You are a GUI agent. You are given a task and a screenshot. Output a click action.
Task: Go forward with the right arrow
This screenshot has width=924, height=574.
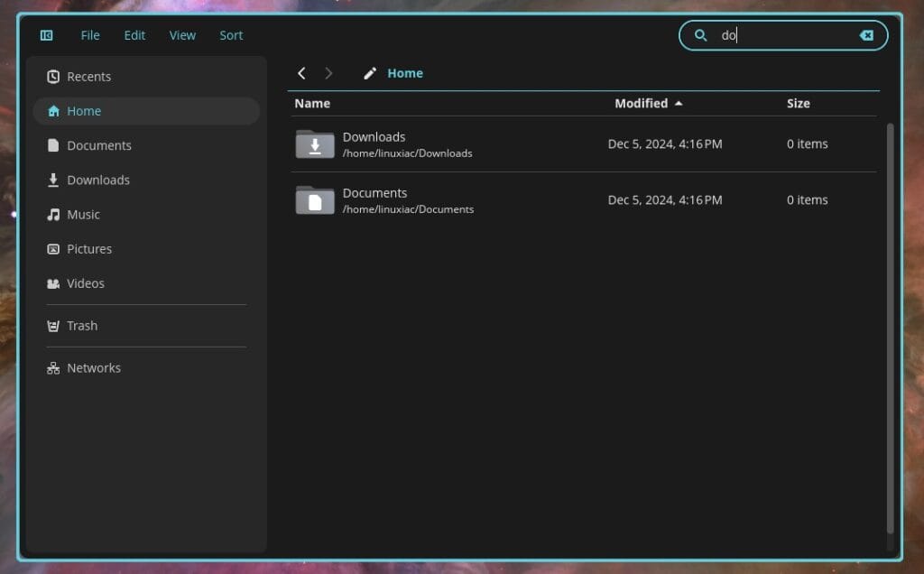tap(328, 73)
